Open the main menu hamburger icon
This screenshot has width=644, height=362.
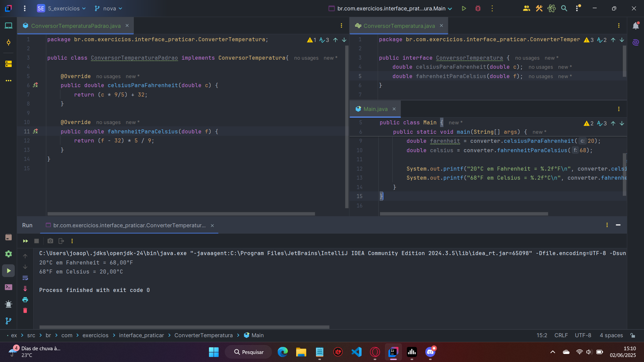click(24, 8)
